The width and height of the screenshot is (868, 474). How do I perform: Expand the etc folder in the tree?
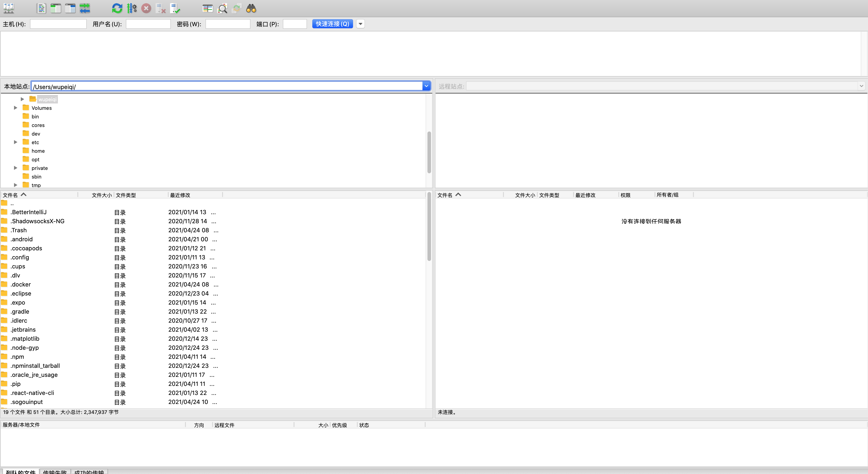click(16, 142)
